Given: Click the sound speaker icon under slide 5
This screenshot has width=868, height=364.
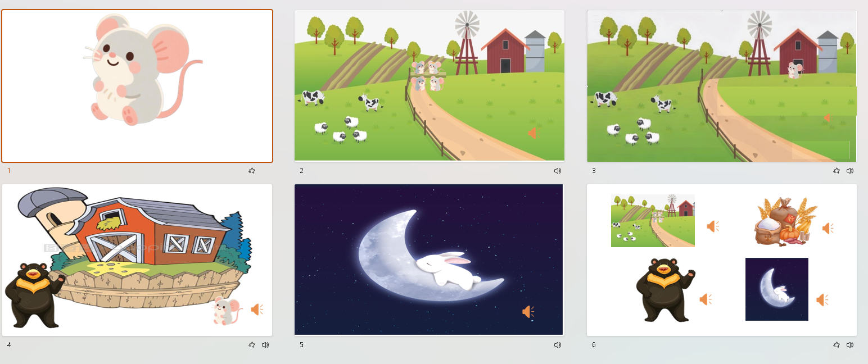Looking at the screenshot, I should pyautogui.click(x=557, y=345).
